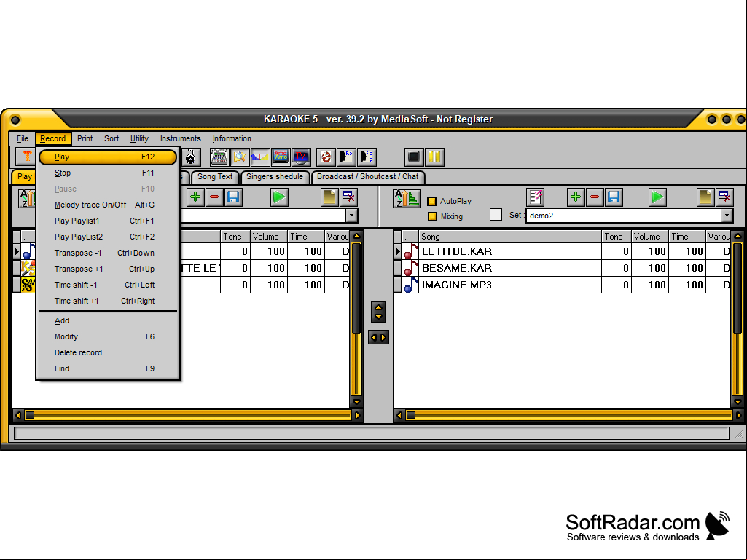Toggle the AutoPlay checkbox

point(432,201)
